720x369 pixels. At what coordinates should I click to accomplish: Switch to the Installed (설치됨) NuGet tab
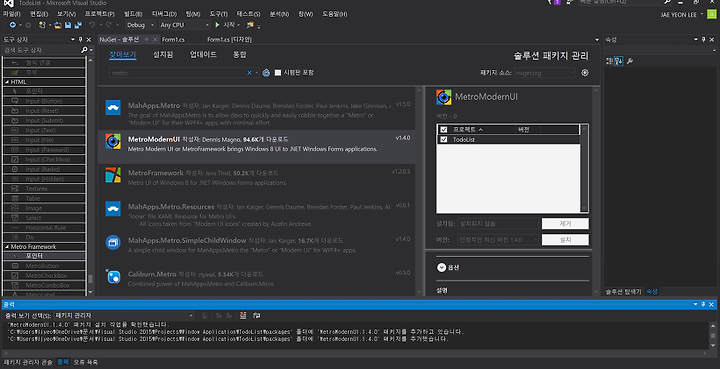(163, 55)
